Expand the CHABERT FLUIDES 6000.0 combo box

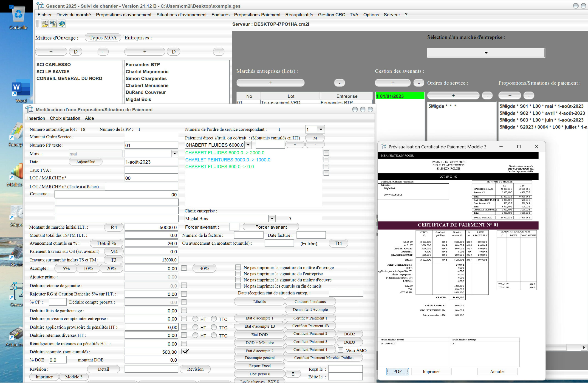pyautogui.click(x=248, y=145)
